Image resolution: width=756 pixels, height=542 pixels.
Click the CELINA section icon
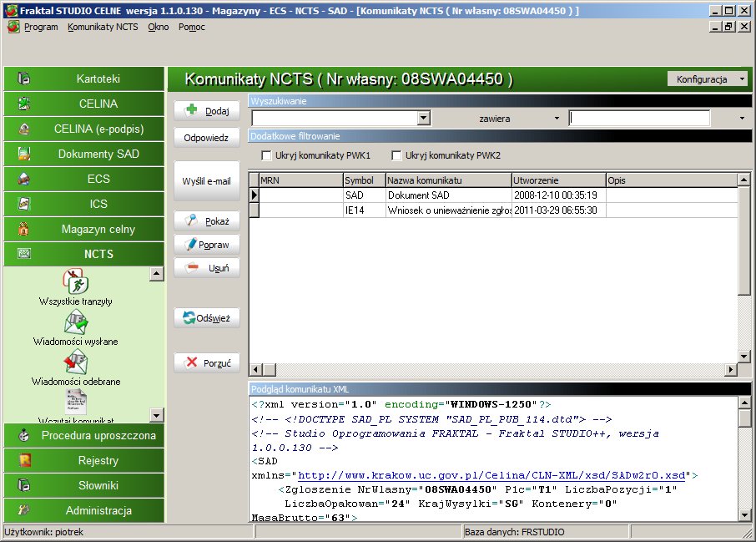23,104
